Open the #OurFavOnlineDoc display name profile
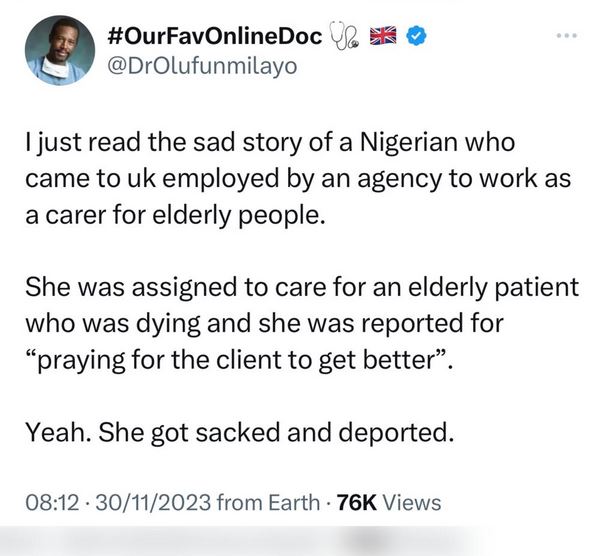602x556 pixels. coord(213,38)
